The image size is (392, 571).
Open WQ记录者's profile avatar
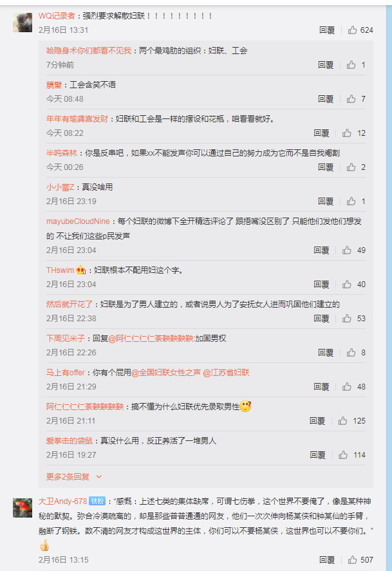(x=23, y=23)
